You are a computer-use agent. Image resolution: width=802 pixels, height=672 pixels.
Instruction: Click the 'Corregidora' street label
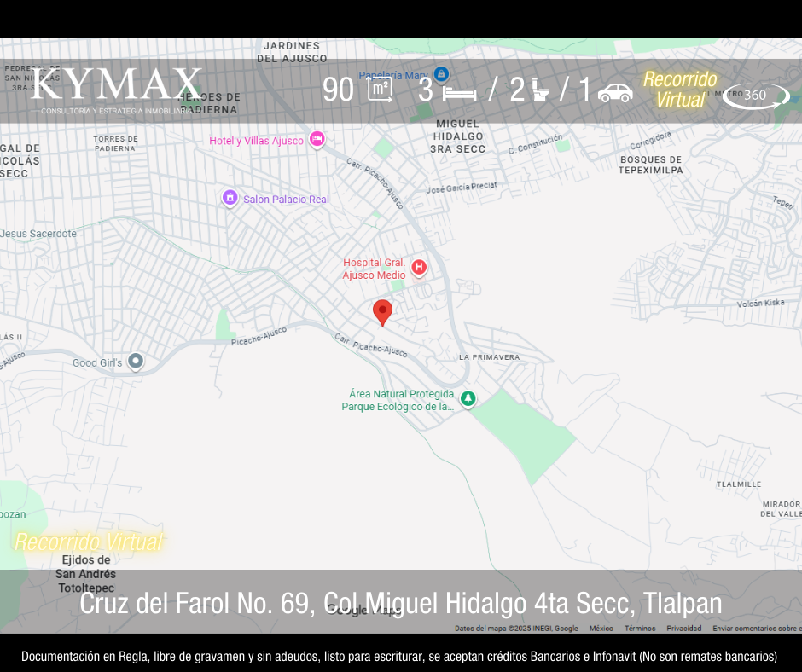[x=650, y=140]
